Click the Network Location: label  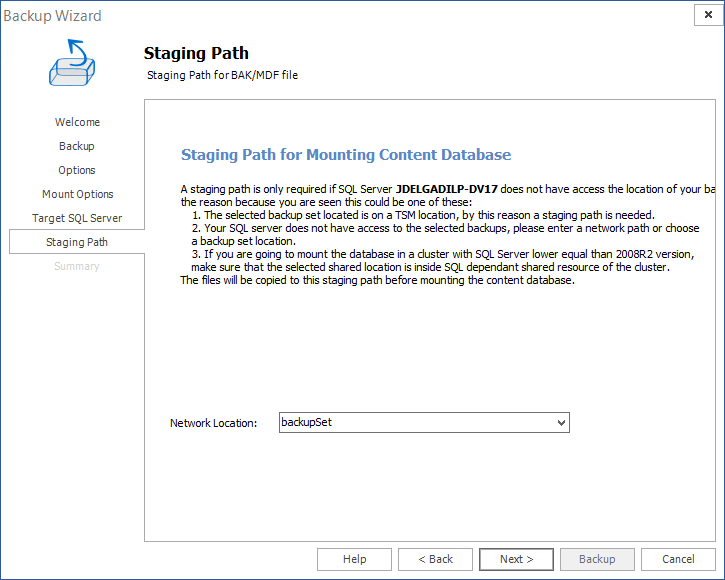click(x=213, y=423)
